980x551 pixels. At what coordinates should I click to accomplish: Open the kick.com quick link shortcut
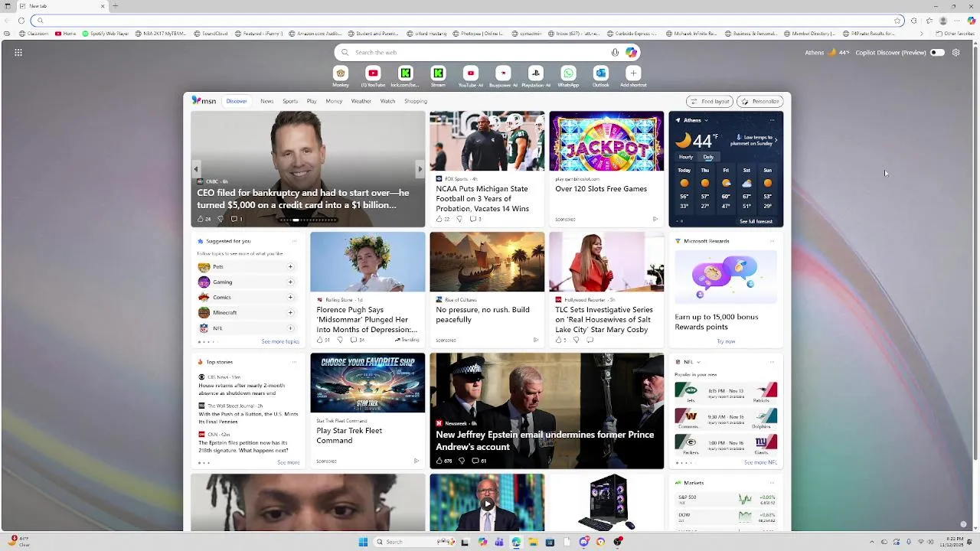(406, 73)
